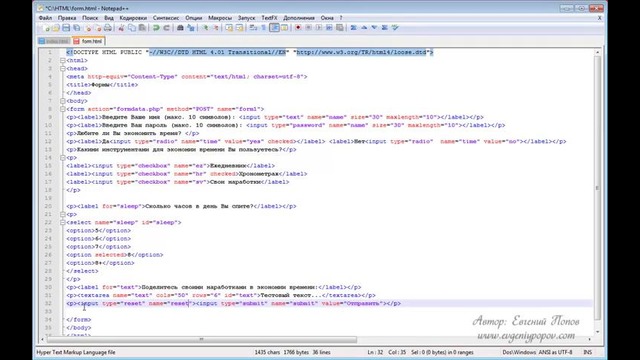Click 'Hyper Text Markup Language file' status text
The height and width of the screenshot is (360, 640).
[x=76, y=352]
